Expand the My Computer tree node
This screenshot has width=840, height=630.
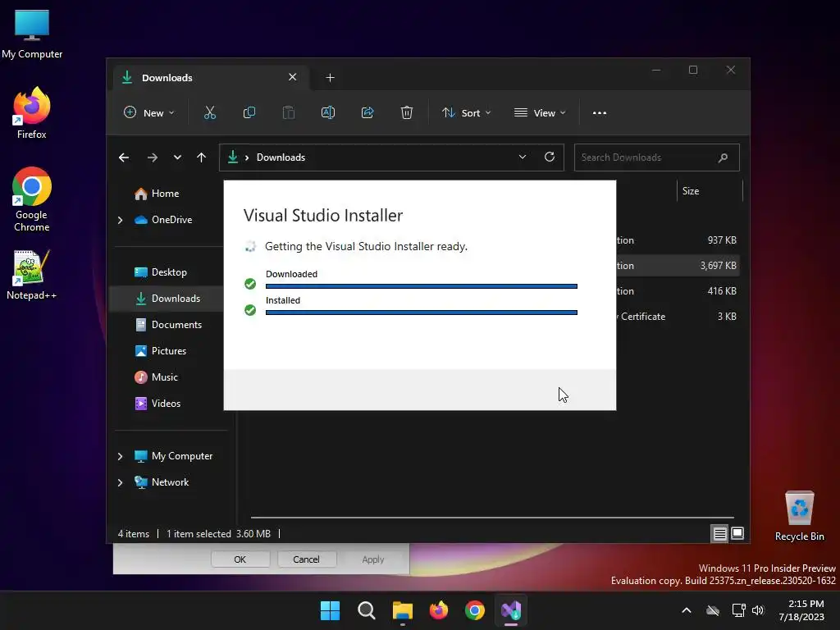coord(120,456)
